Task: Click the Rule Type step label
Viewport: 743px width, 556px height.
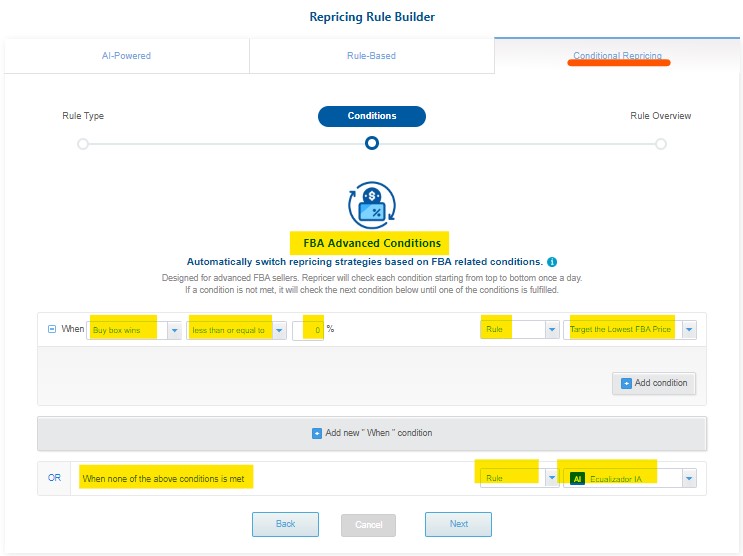Action: [x=83, y=116]
